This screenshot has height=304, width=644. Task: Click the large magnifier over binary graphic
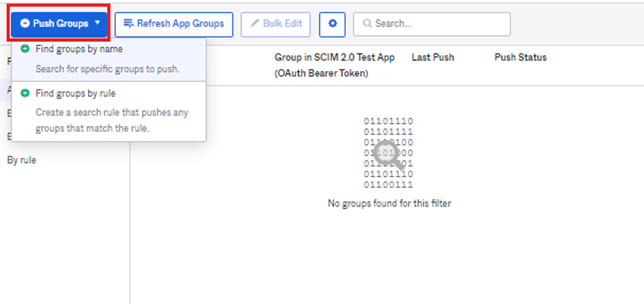click(388, 154)
